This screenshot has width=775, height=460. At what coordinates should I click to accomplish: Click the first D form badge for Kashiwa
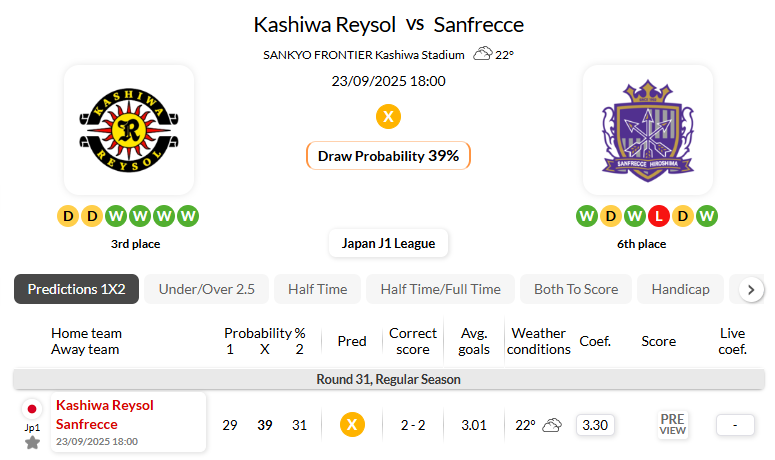[68, 216]
